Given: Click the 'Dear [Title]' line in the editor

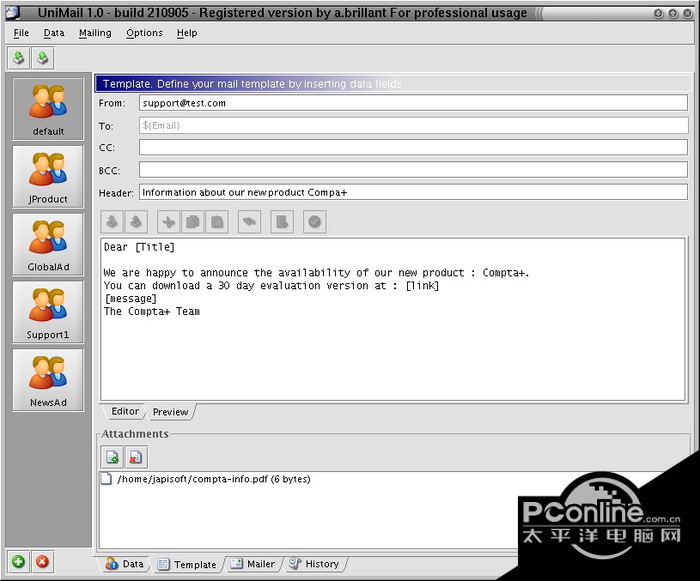Looking at the screenshot, I should click(139, 247).
